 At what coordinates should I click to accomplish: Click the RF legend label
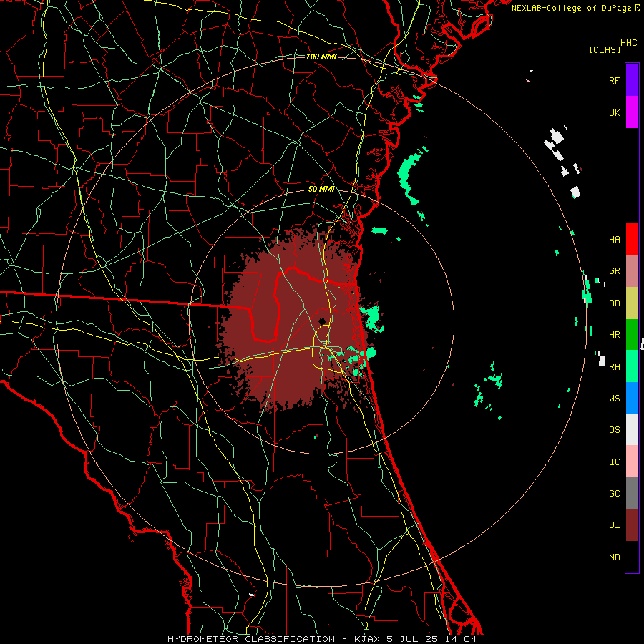[x=614, y=80]
